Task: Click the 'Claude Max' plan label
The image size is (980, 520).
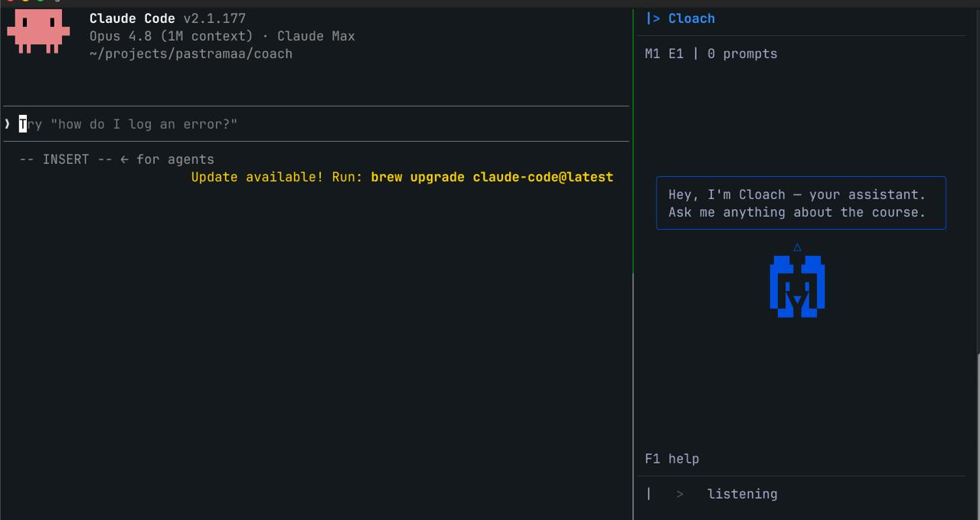Action: (316, 36)
